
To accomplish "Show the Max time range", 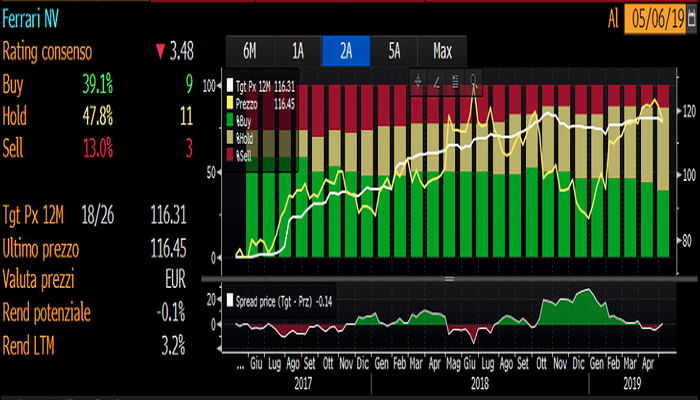I will 442,52.
